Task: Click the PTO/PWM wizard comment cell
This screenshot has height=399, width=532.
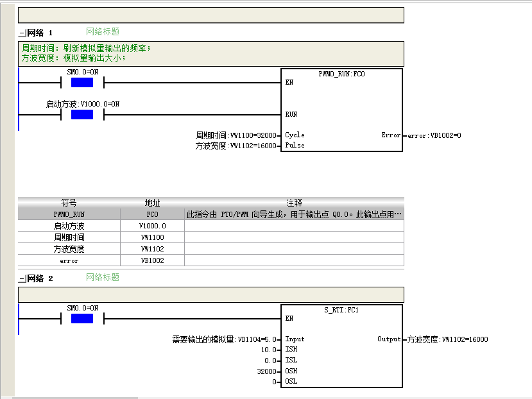Action: (294, 214)
